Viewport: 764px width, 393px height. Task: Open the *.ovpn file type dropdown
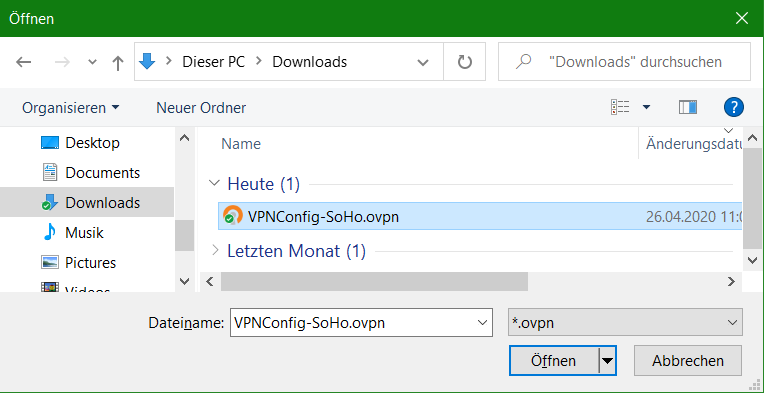(x=625, y=322)
